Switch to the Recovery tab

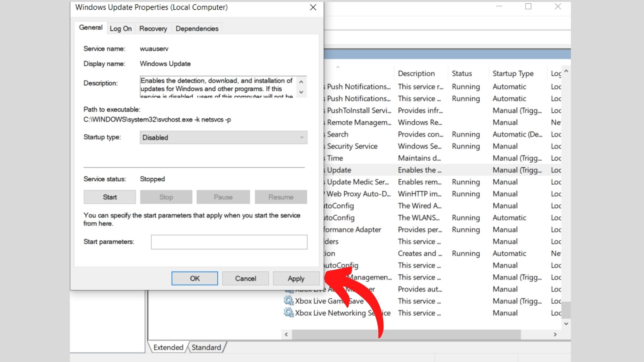[153, 28]
